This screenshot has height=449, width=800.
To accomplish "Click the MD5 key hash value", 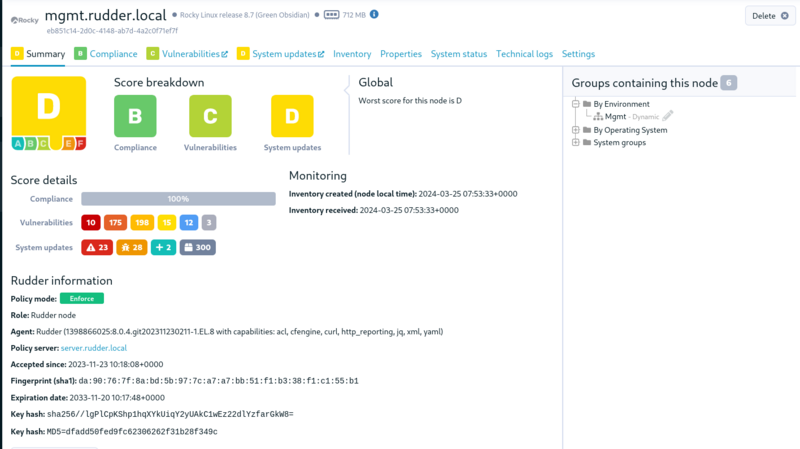I will point(132,432).
